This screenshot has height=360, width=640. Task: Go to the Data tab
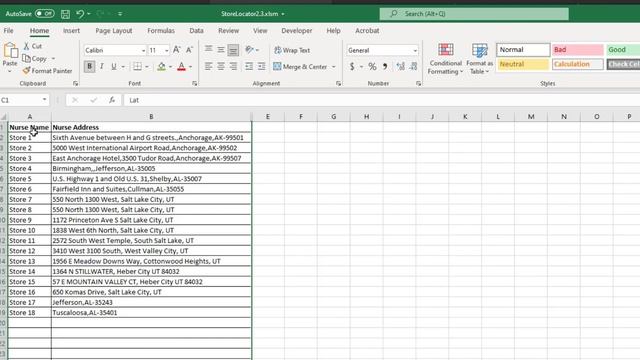pyautogui.click(x=196, y=31)
